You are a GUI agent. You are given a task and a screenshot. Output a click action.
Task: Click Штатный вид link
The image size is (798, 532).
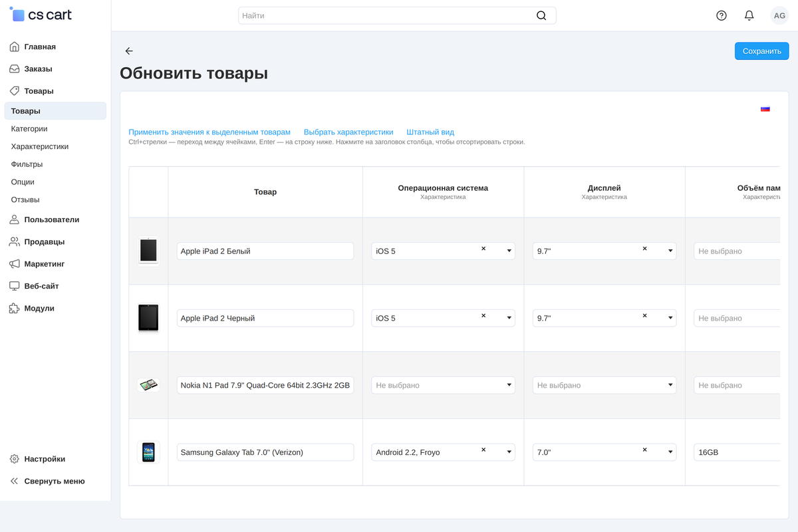tap(430, 132)
